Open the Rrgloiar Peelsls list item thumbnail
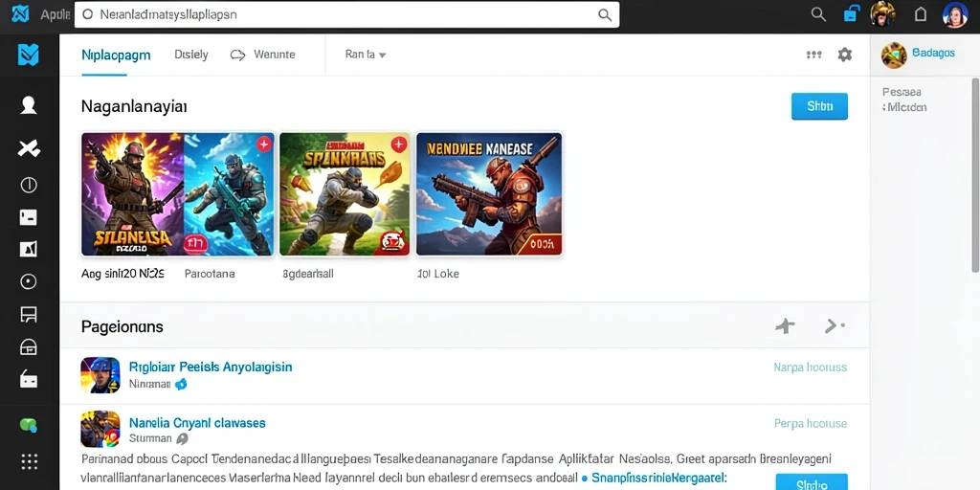This screenshot has width=980, height=490. tap(100, 375)
